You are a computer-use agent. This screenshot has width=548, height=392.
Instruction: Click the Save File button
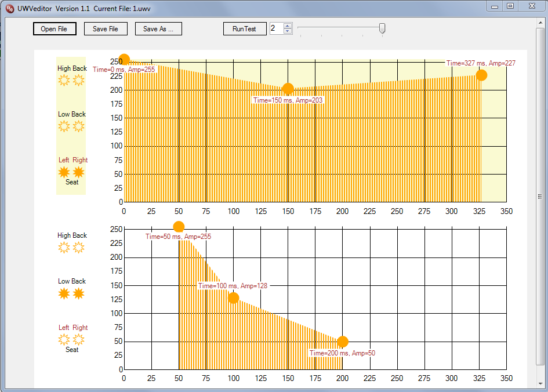[106, 28]
